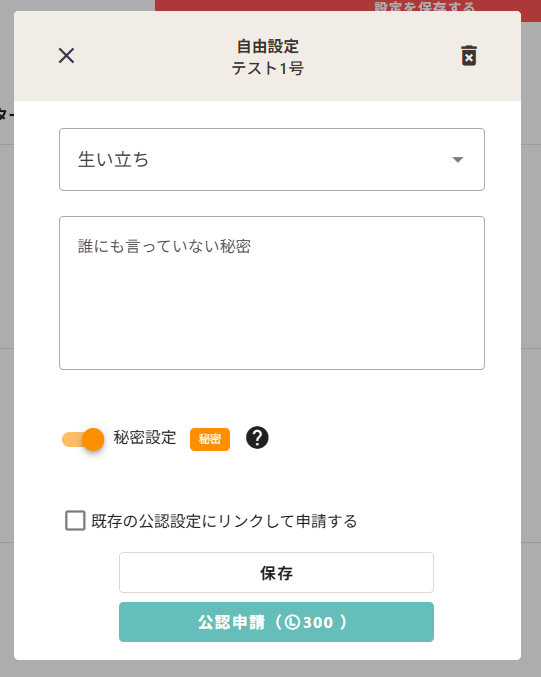Close the 自由設定 dialog with X icon
Screen dimensions: 541x677
(66, 56)
